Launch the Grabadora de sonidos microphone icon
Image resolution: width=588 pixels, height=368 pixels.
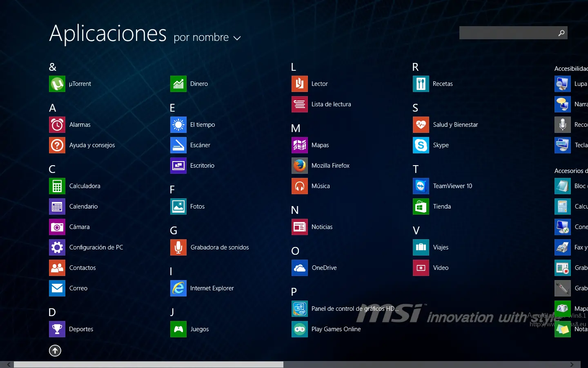(x=178, y=247)
